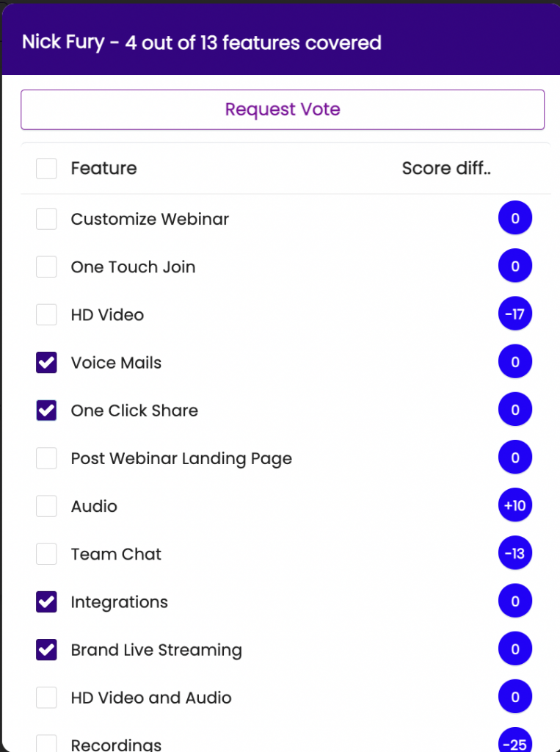Check the Team Chat checkbox
Viewport: 560px width, 752px height.
(46, 554)
